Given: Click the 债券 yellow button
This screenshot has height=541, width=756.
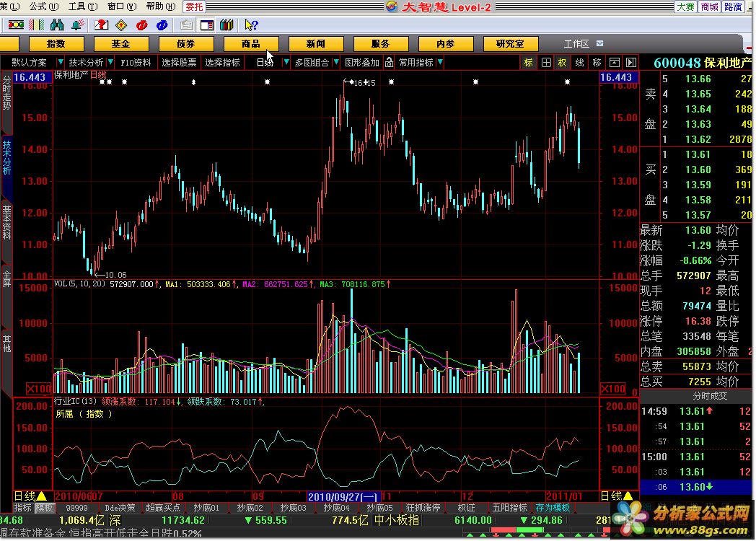Looking at the screenshot, I should [186, 44].
